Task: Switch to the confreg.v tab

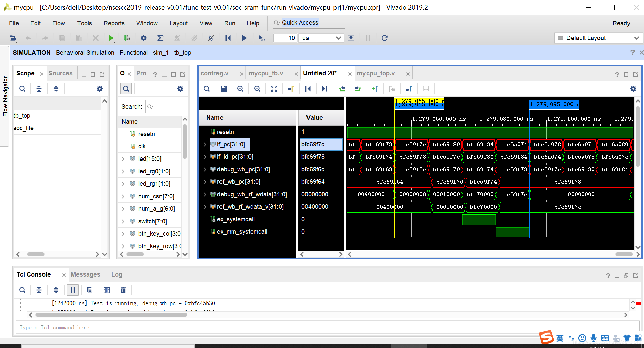Action: (x=214, y=73)
